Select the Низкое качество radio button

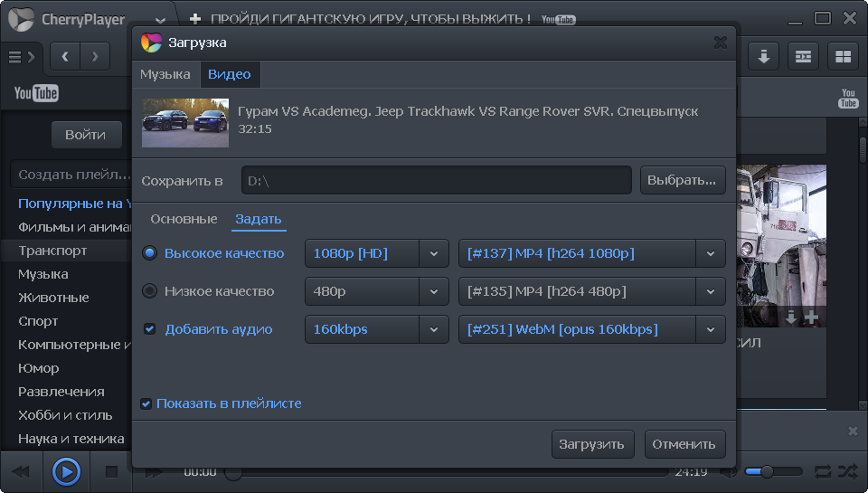[149, 290]
